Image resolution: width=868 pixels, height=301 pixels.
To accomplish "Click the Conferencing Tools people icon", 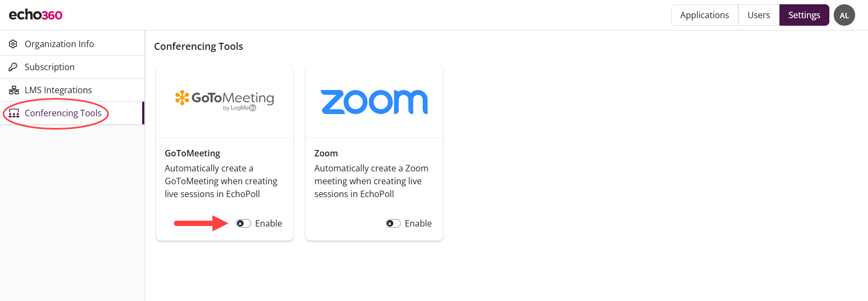I will [14, 113].
